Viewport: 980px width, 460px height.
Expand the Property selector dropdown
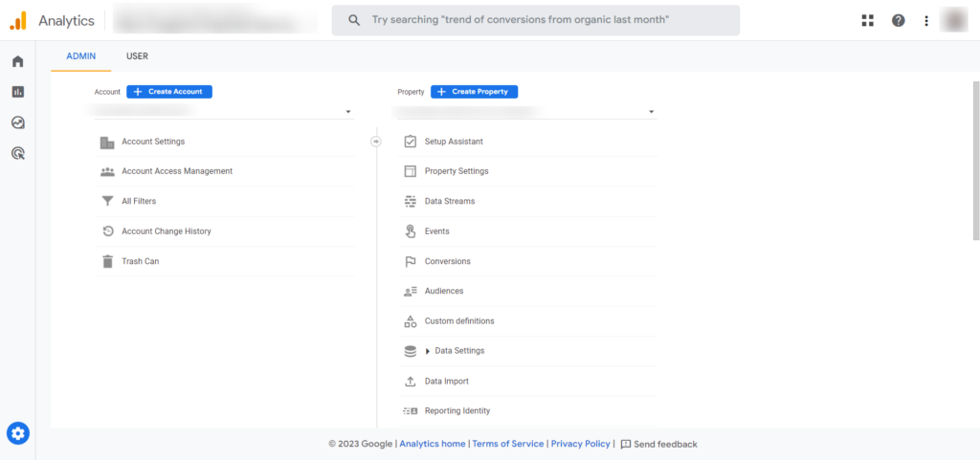point(652,113)
